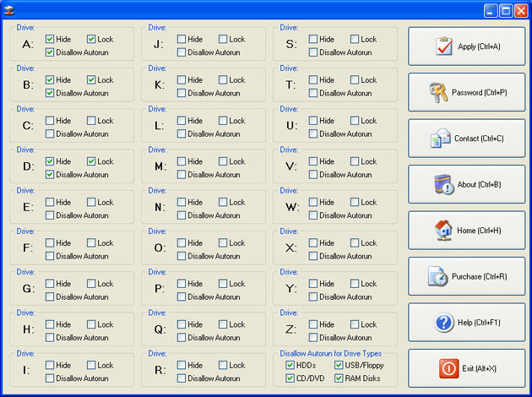This screenshot has width=532, height=397.
Task: Click the Purchase (Ctrl+R) button label
Action: (x=479, y=276)
